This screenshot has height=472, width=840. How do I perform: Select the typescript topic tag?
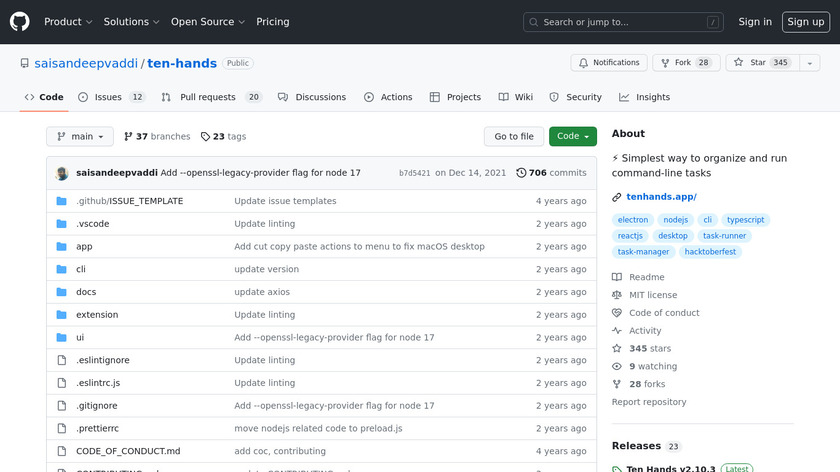click(746, 220)
